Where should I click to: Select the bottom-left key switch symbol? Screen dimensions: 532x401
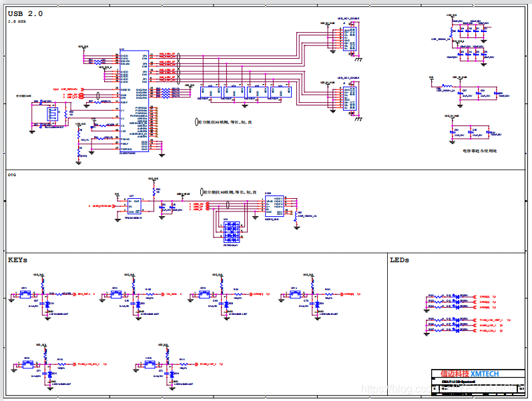27,364
